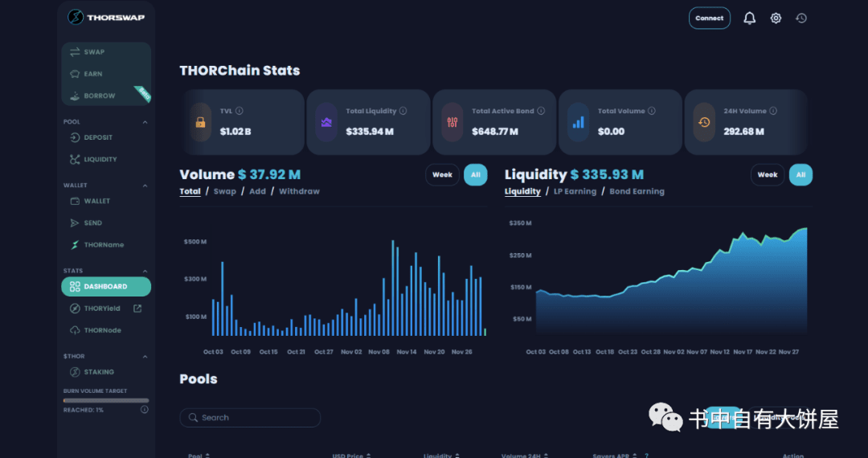Click THORName lightning icon
Screen dimensions: 868x458
75,244
